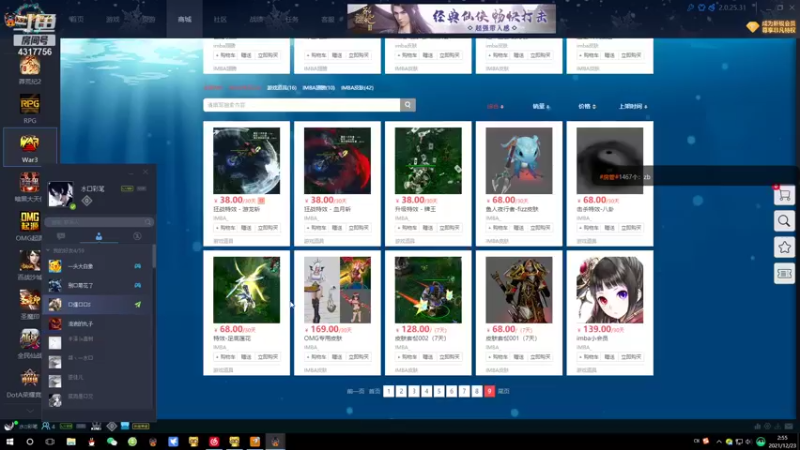Click the diamond badge under the profile name

pyautogui.click(x=87, y=201)
